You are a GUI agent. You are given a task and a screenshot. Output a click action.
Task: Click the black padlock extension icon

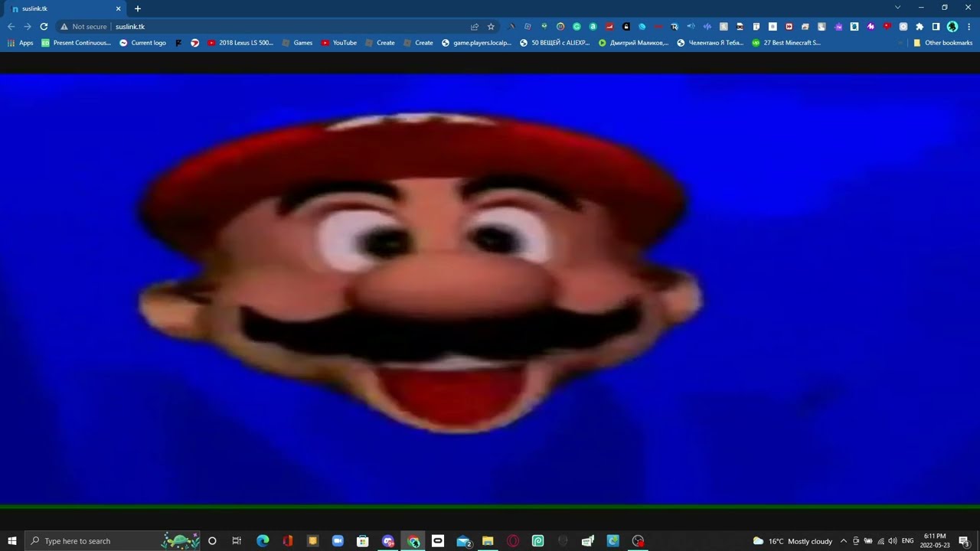click(626, 26)
